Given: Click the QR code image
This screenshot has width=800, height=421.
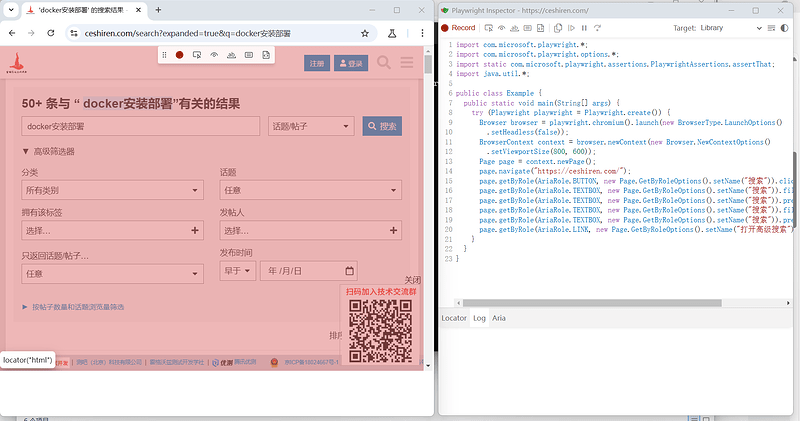Looking at the screenshot, I should point(381,331).
